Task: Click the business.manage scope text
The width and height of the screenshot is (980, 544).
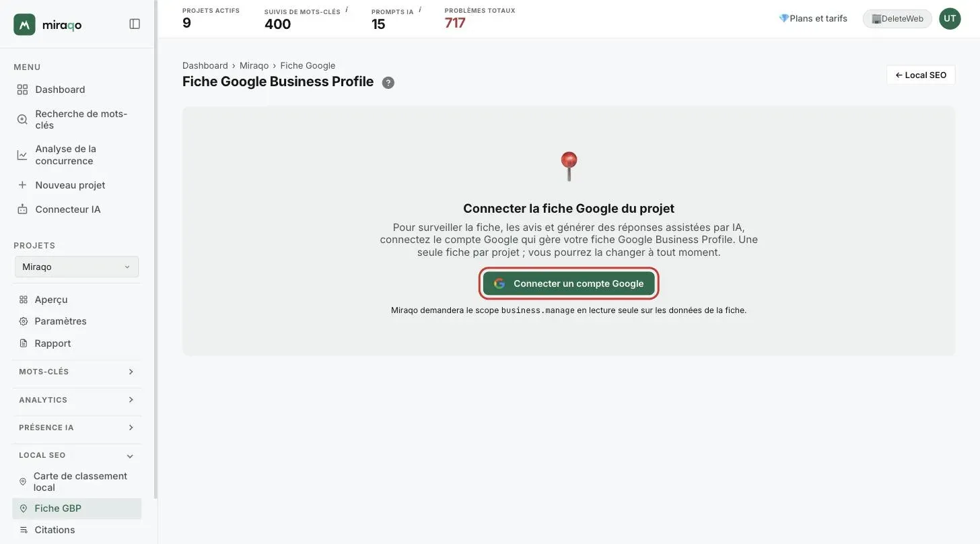Action: pos(538,310)
